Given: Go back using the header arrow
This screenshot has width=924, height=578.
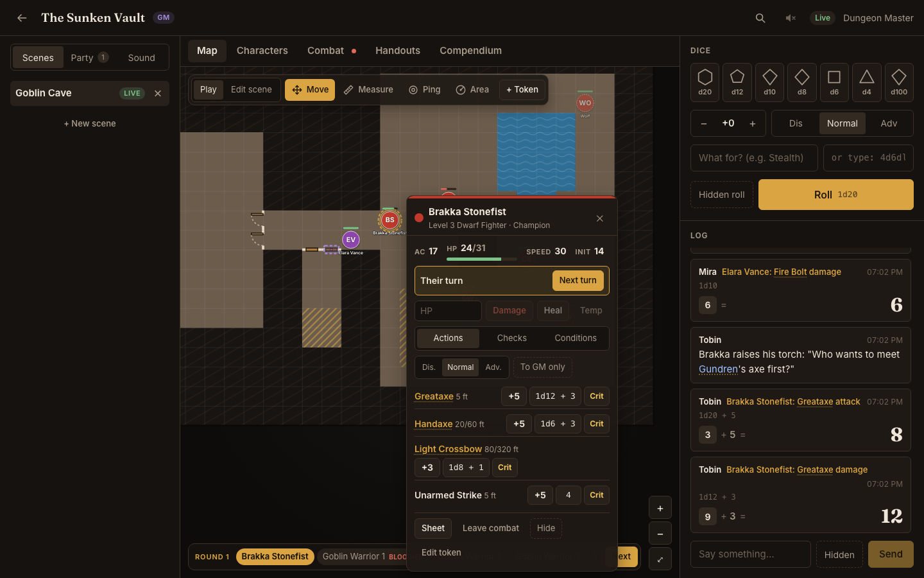Looking at the screenshot, I should coord(22,18).
